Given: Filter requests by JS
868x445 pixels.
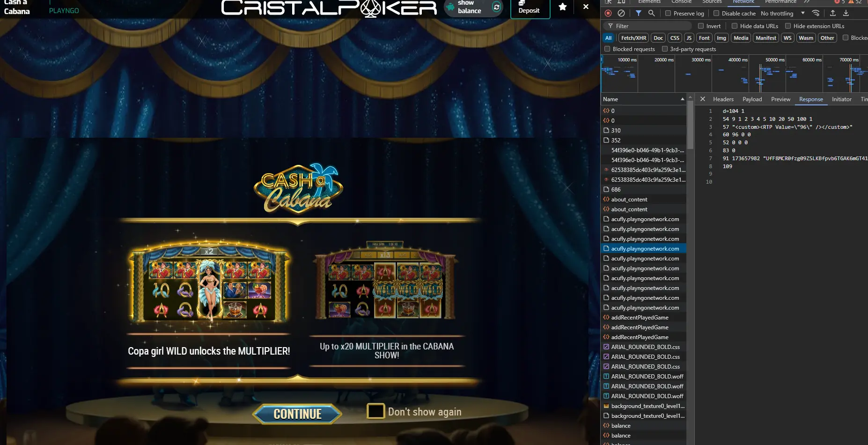Looking at the screenshot, I should [x=689, y=38].
